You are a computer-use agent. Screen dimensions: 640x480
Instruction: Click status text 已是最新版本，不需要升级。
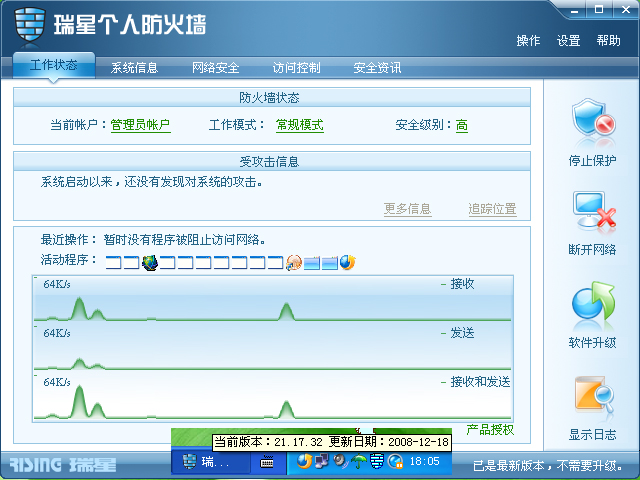point(548,465)
